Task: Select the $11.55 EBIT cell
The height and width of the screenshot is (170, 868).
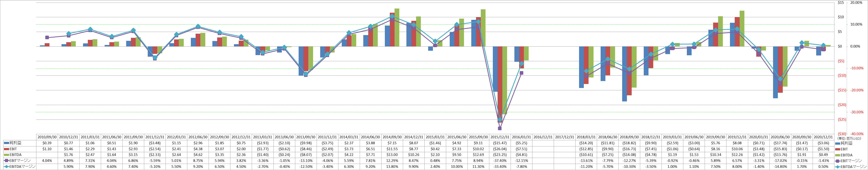Action: (x=392, y=149)
